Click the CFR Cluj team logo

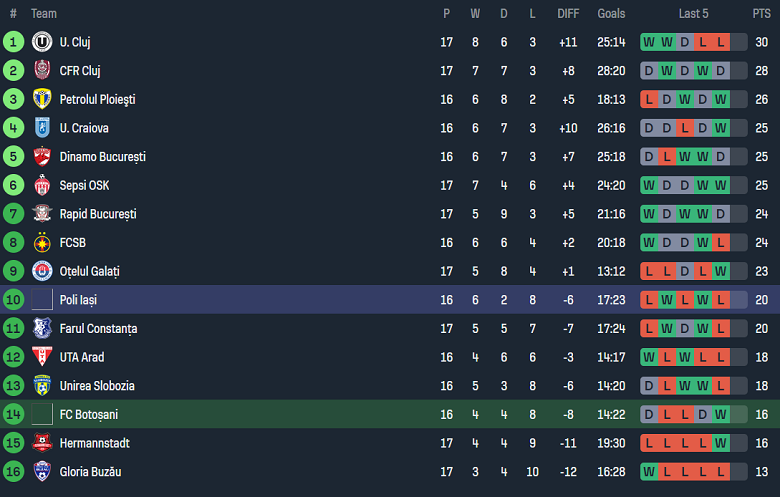click(42, 71)
